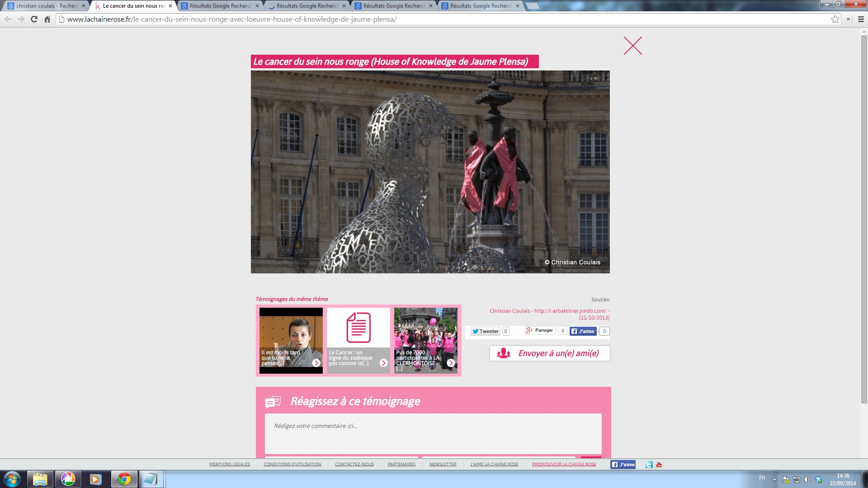Open the media player taskbar icon
Viewport: 868px width, 488px height.
(95, 479)
